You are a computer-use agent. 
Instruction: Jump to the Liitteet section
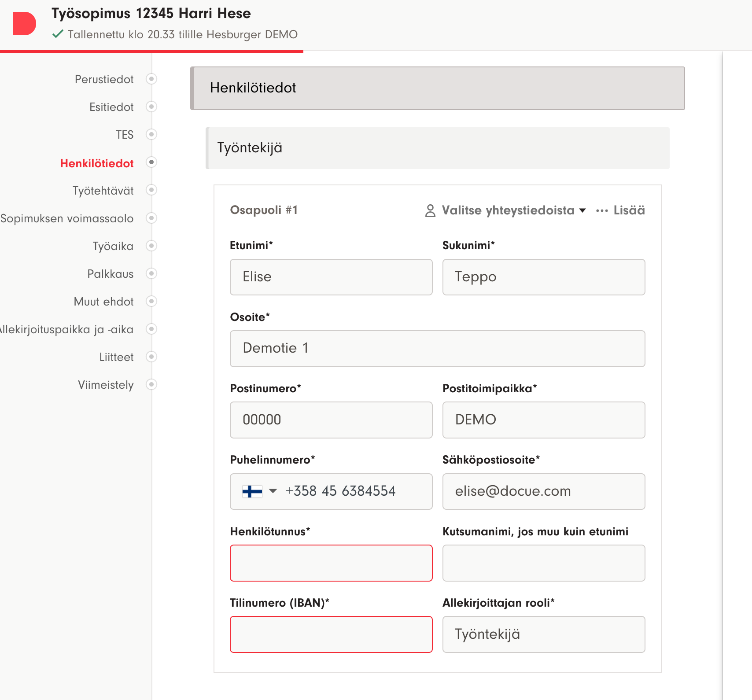116,357
